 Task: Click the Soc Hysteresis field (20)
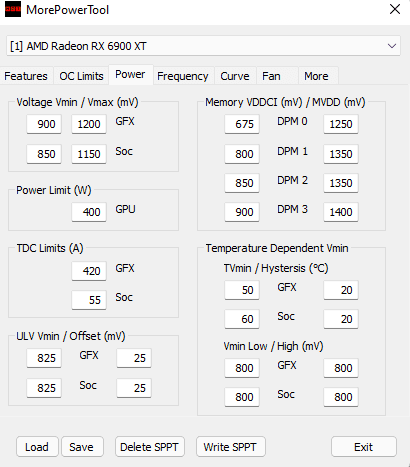[341, 319]
